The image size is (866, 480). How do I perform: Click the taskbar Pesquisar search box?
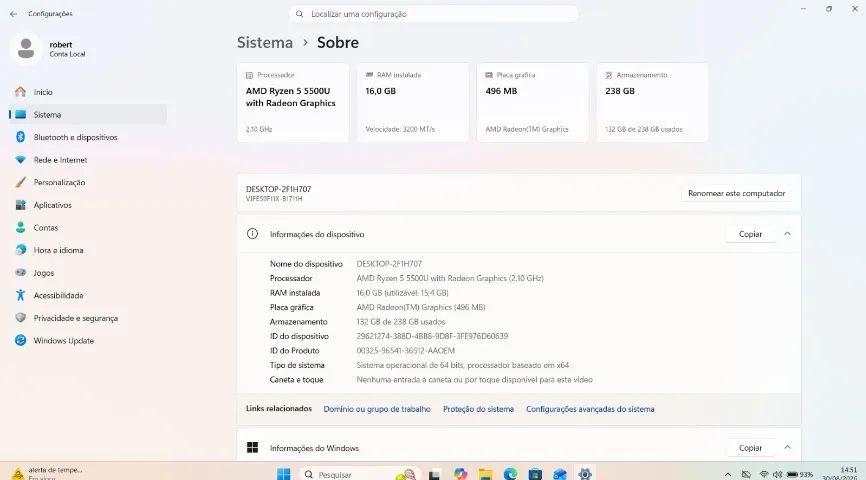pos(359,474)
